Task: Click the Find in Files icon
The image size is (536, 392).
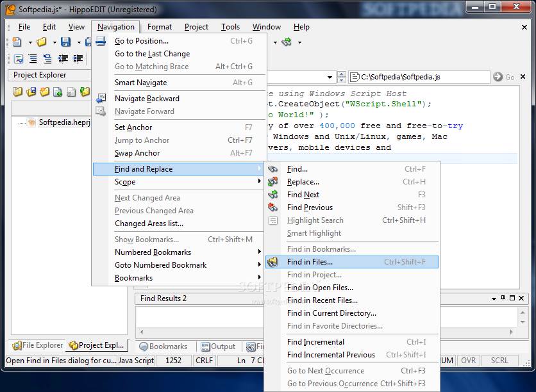Action: coord(272,262)
